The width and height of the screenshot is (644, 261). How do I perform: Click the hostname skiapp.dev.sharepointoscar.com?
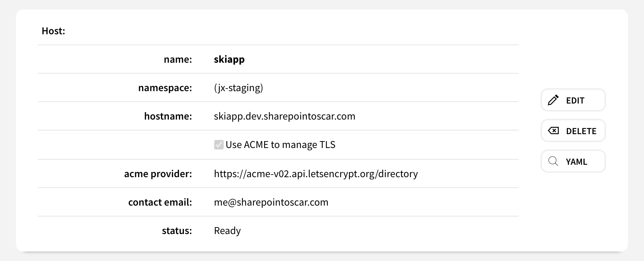click(x=284, y=116)
